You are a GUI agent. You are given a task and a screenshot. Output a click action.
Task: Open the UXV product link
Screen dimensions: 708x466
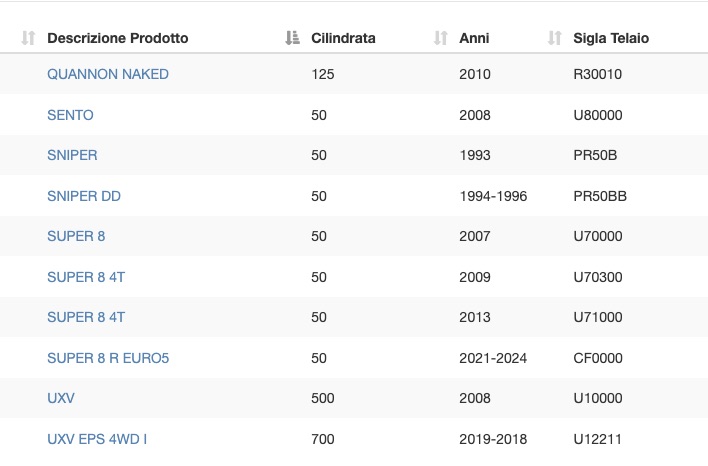(61, 398)
